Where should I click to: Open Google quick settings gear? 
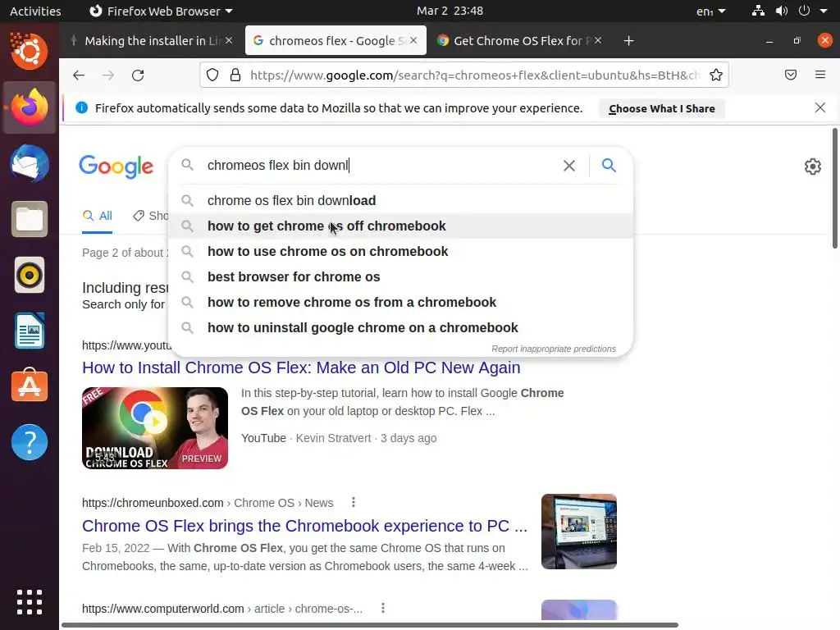tap(813, 167)
